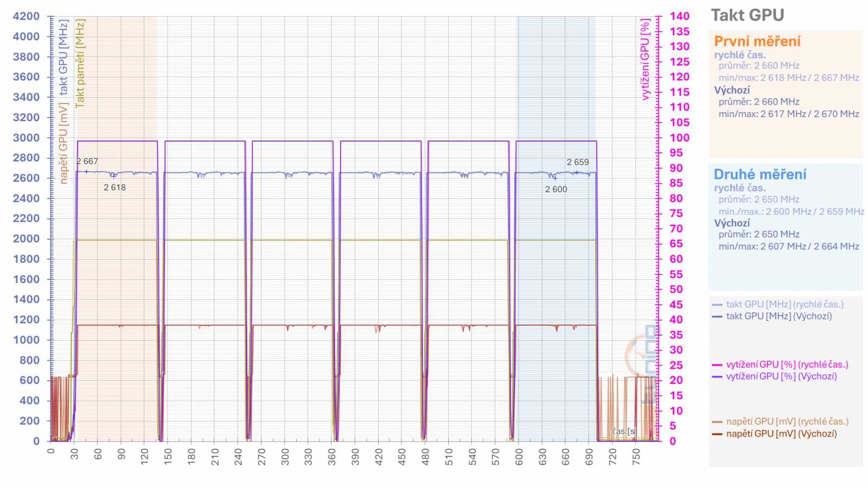
Task: Click the "2 618" data label on chart
Action: click(114, 188)
